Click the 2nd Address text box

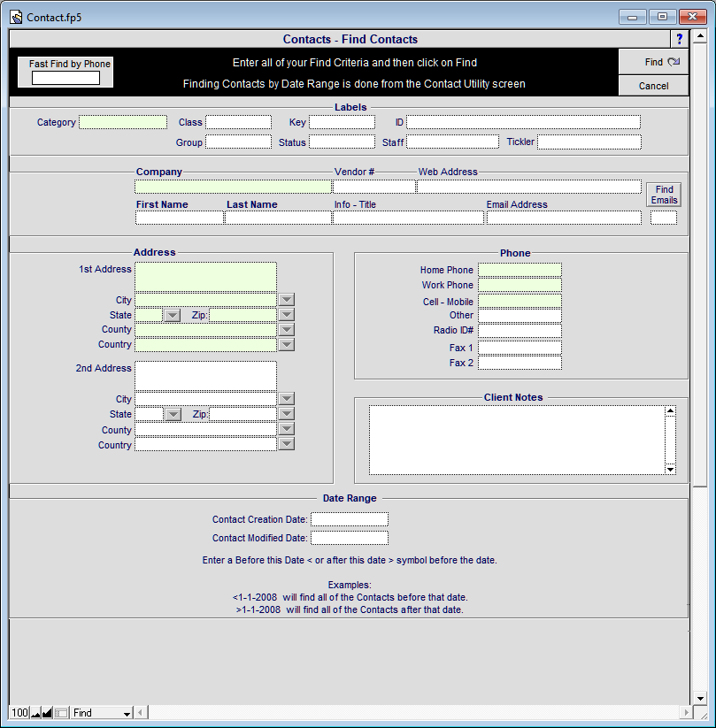(x=206, y=376)
